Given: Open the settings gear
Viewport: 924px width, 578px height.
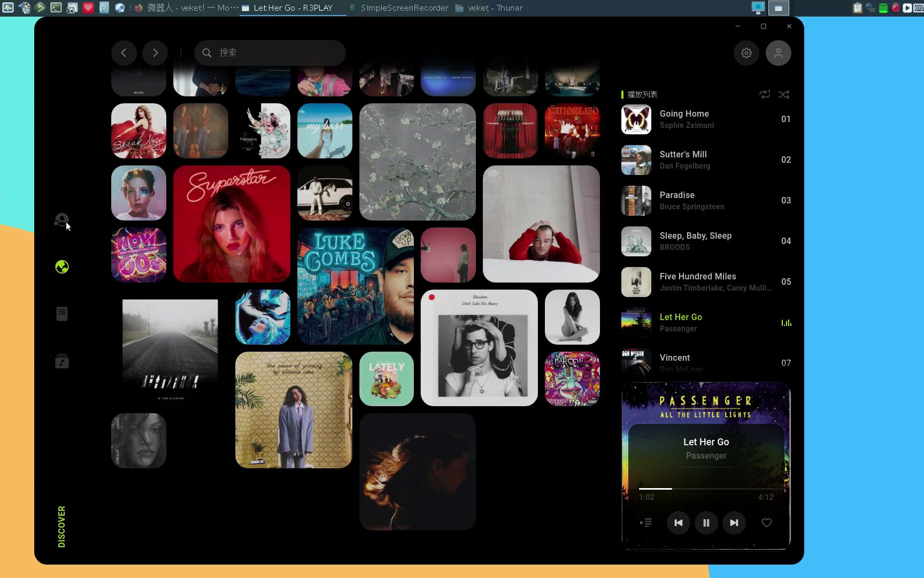Looking at the screenshot, I should pyautogui.click(x=746, y=53).
